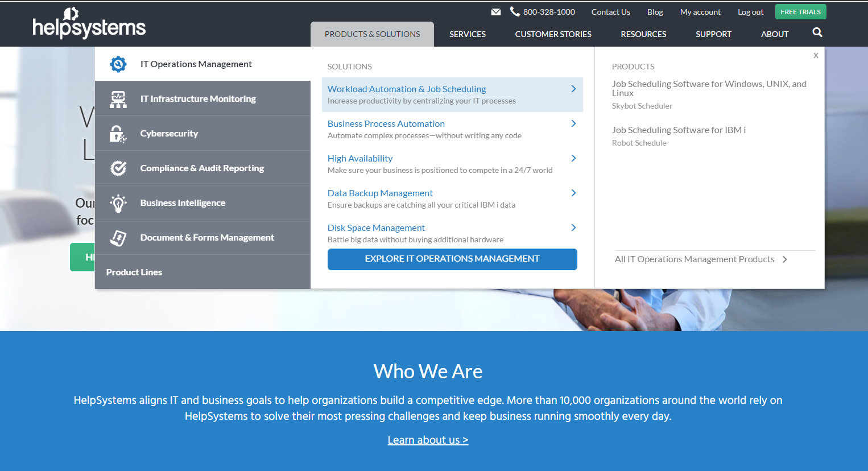Select Document & Forms Management category

tap(202, 237)
